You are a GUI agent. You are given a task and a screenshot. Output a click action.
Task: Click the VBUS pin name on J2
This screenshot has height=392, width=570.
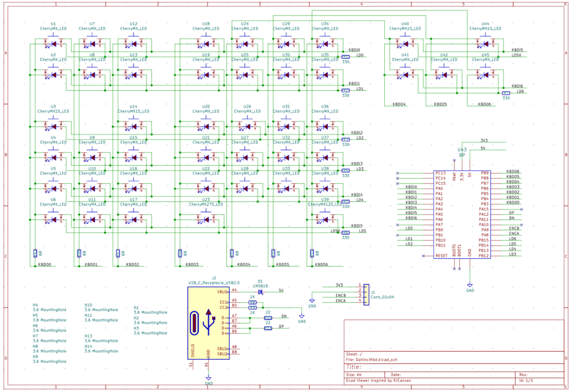222,292
